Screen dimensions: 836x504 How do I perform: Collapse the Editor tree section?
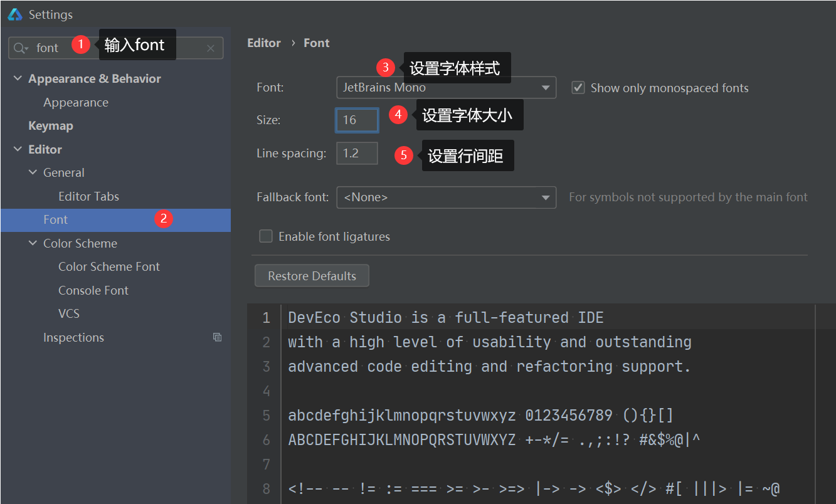click(x=17, y=150)
